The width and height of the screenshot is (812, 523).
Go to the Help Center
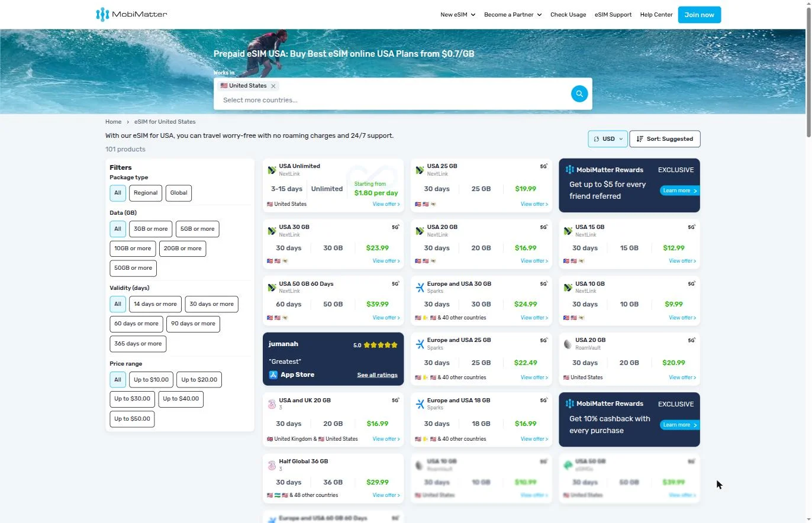(x=656, y=15)
